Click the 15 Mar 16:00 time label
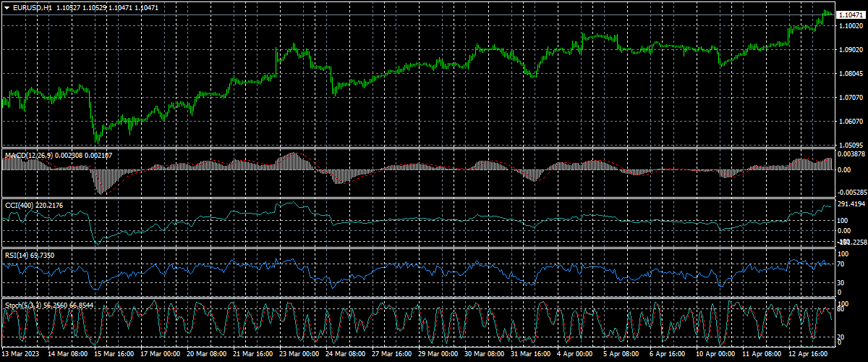The width and height of the screenshot is (868, 362). click(x=114, y=353)
